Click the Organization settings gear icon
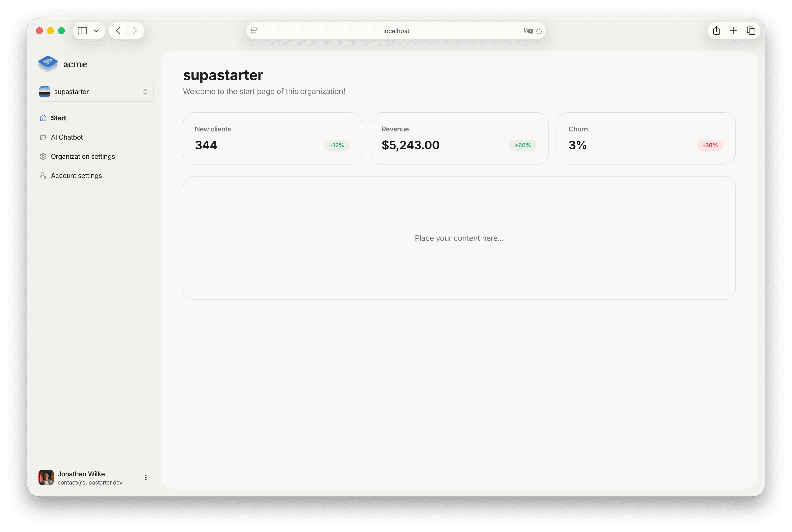Screen dimensions: 792x532 click(43, 156)
